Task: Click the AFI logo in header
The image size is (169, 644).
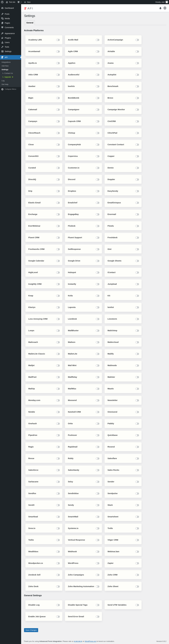Action: pos(29,8)
